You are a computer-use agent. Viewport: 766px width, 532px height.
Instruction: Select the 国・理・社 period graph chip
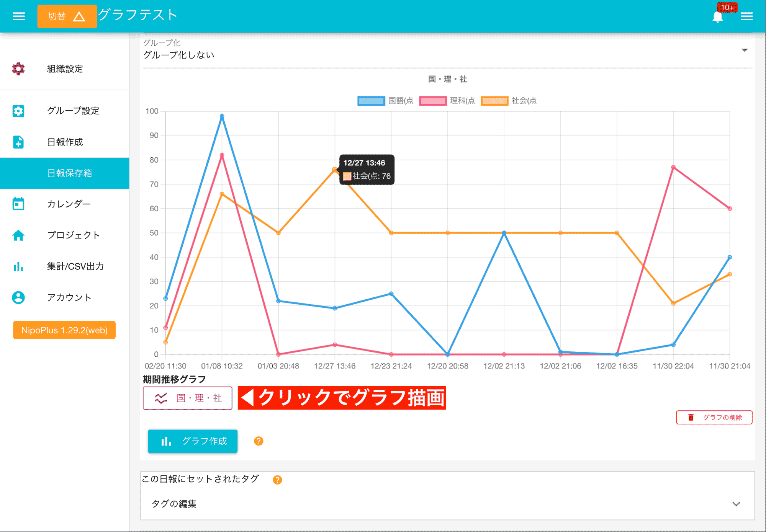[x=187, y=398]
